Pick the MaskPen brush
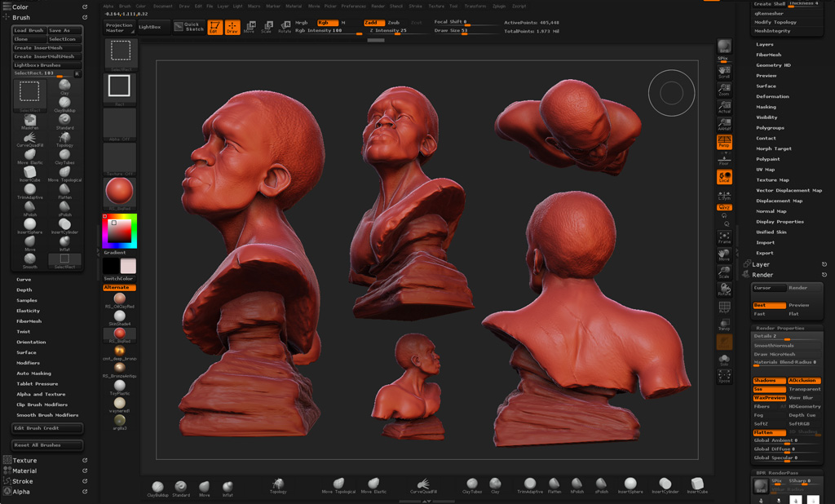Viewport: 835px width, 504px height. tap(29, 121)
